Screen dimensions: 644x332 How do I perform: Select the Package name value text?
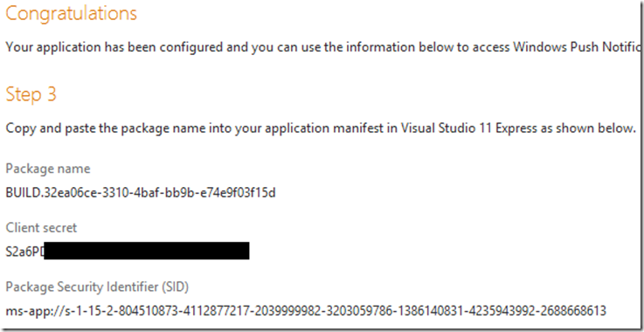(x=141, y=192)
